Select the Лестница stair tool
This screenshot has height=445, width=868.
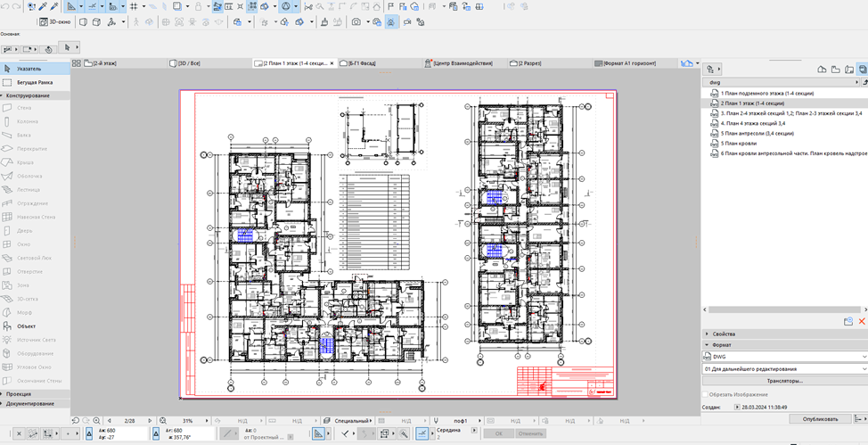tap(35, 190)
